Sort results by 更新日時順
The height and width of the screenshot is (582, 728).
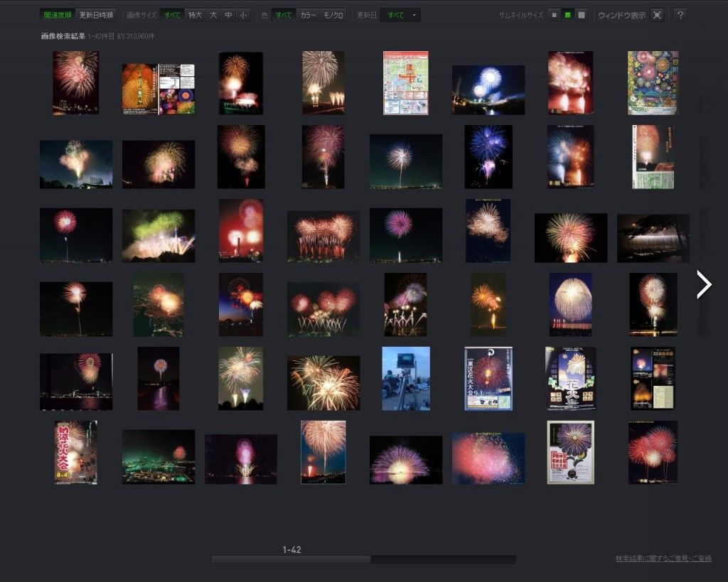coord(96,16)
